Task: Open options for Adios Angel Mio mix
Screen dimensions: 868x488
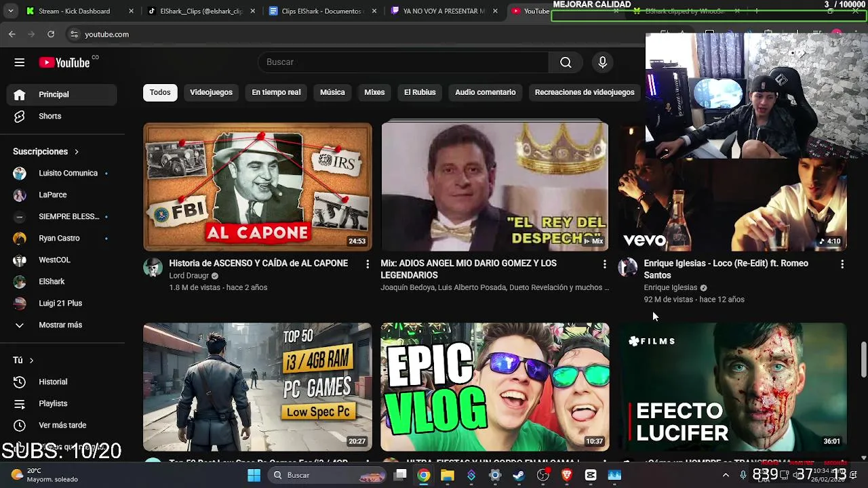Action: pyautogui.click(x=605, y=264)
